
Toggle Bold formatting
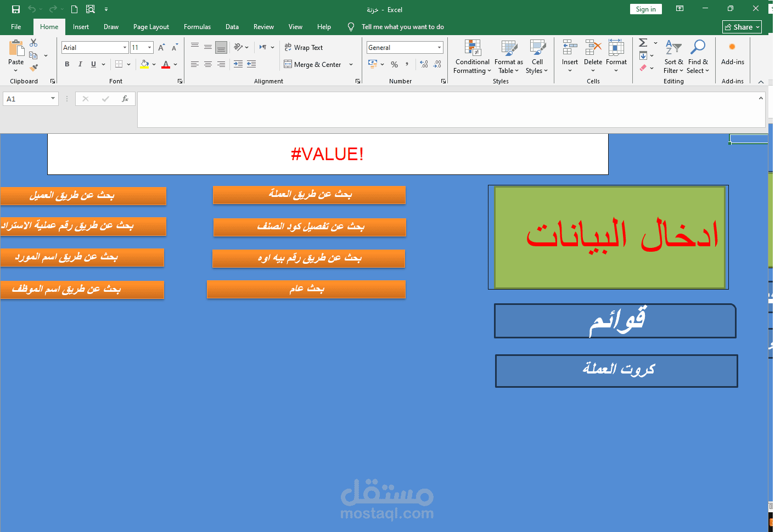tap(67, 64)
